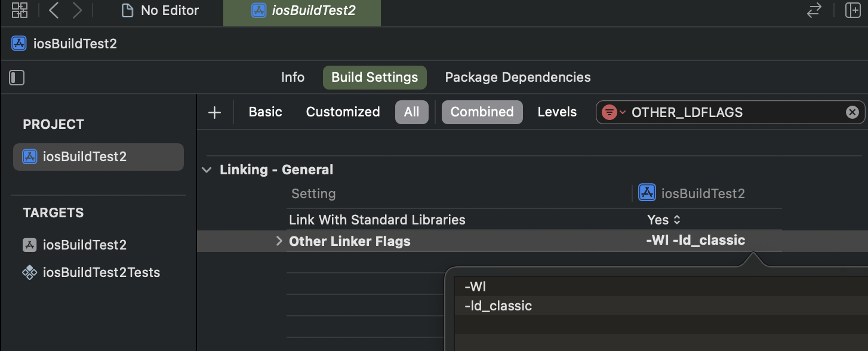
Task: Open the Info tab
Action: point(293,78)
